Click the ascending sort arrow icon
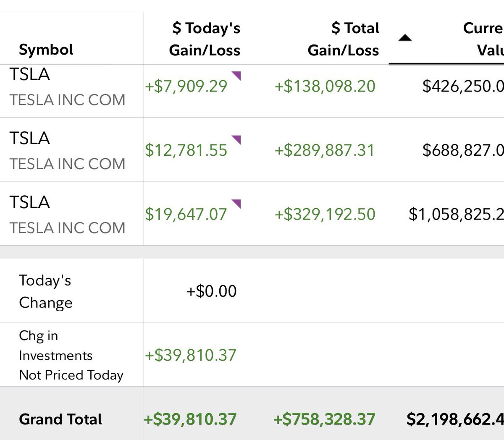Screen dimensions: 504x440 click(405, 38)
